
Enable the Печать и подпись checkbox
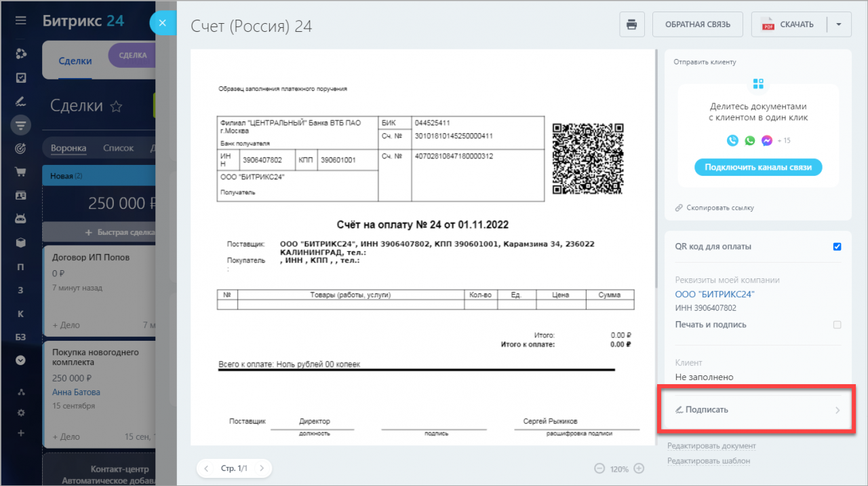coord(837,324)
